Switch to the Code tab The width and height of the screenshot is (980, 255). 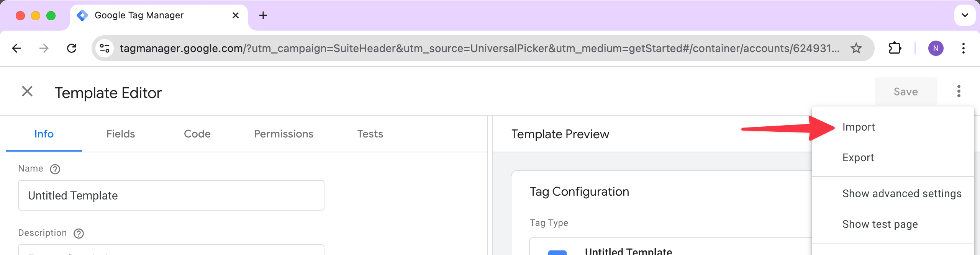coord(197,134)
